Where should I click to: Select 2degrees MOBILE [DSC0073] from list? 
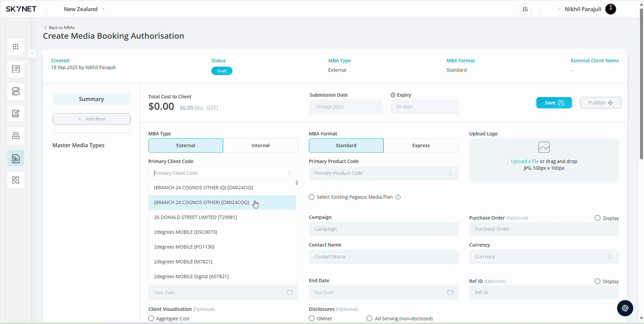click(186, 232)
